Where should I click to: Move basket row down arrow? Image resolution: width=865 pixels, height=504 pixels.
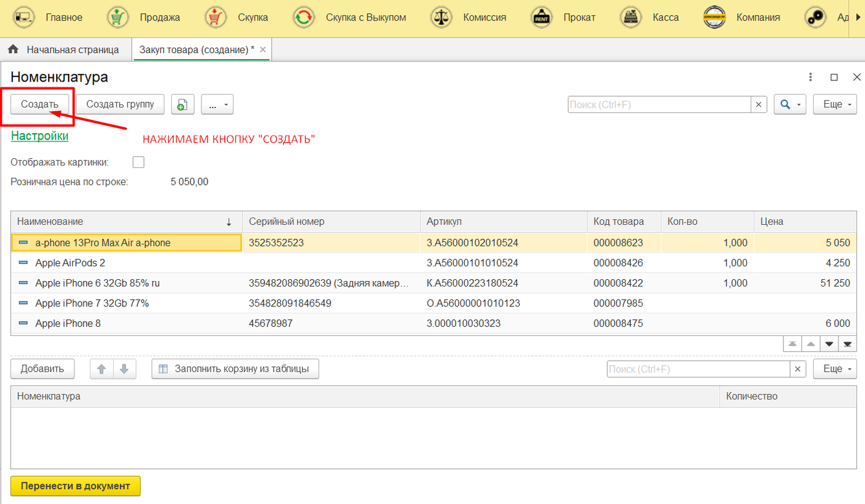(124, 369)
